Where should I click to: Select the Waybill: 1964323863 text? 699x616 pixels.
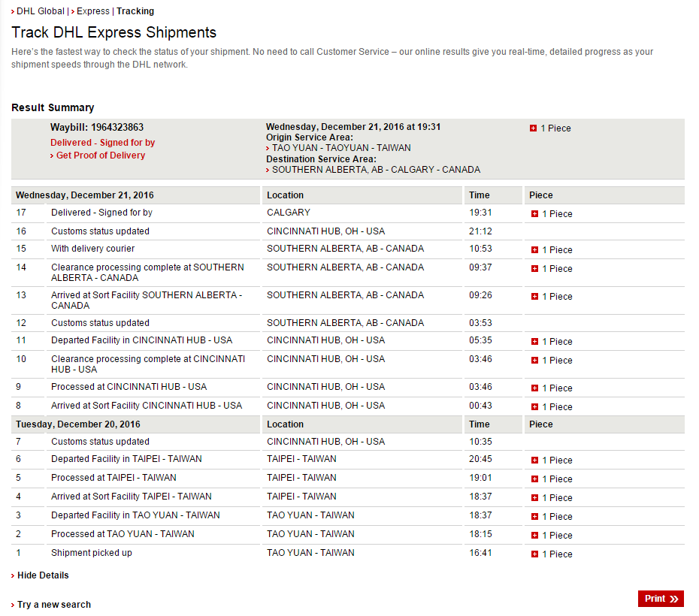click(97, 128)
